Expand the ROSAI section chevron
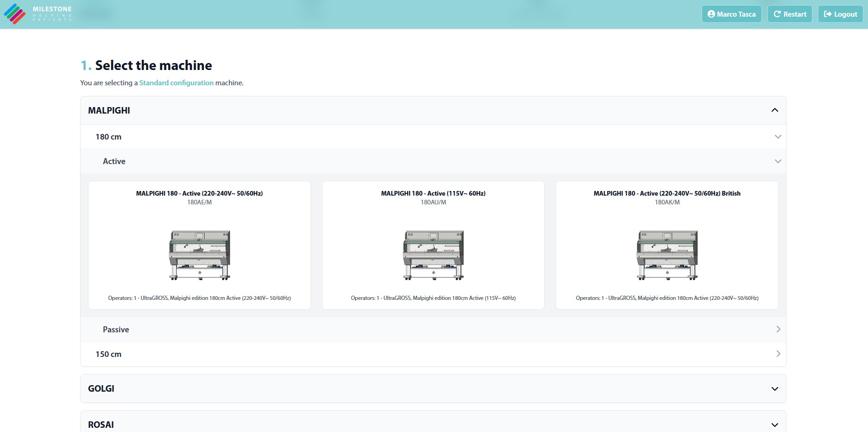The height and width of the screenshot is (432, 868). 774,425
